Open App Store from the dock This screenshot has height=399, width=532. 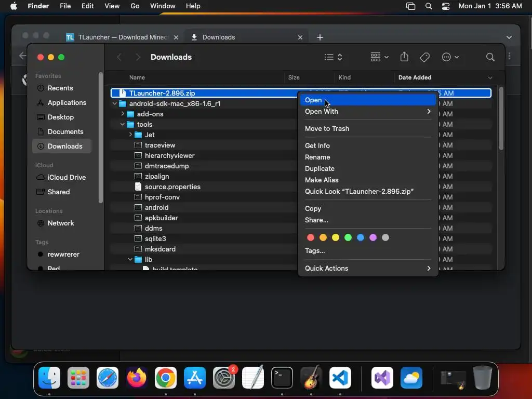[195, 378]
